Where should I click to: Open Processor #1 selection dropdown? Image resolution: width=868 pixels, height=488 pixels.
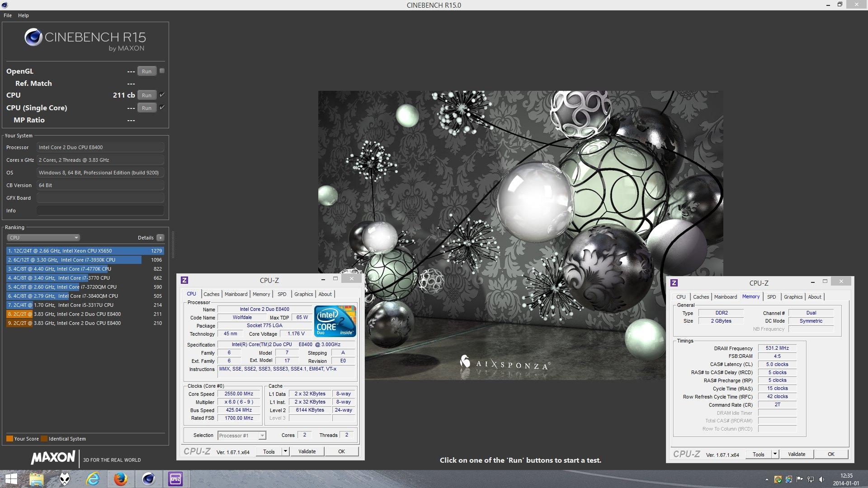point(242,436)
